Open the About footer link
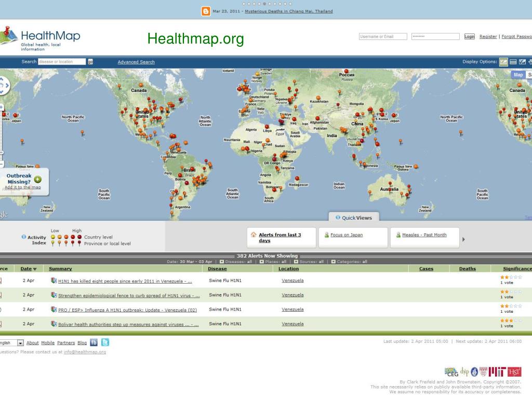This screenshot has width=532, height=399. (x=33, y=343)
